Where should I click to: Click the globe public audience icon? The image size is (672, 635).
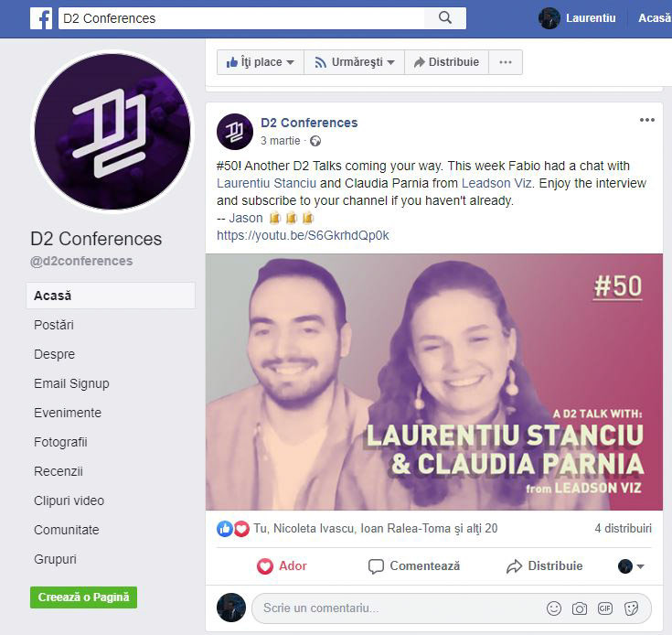coord(315,141)
